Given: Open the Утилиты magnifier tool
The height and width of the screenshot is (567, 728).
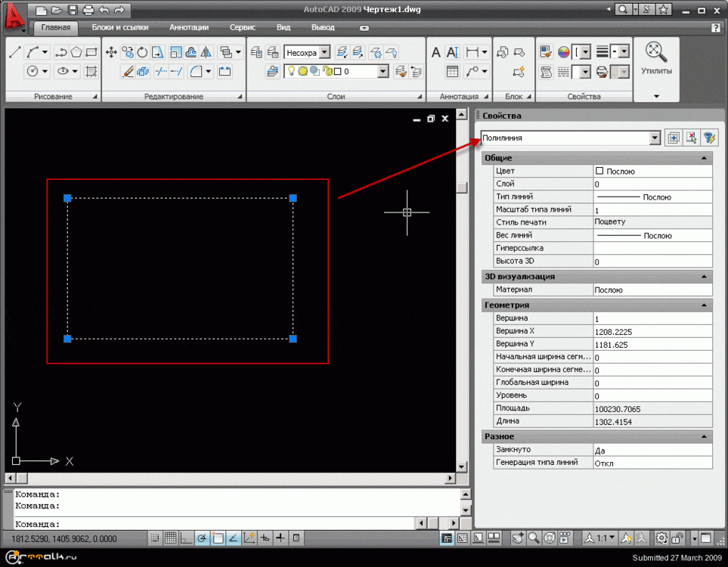Looking at the screenshot, I should pyautogui.click(x=656, y=52).
